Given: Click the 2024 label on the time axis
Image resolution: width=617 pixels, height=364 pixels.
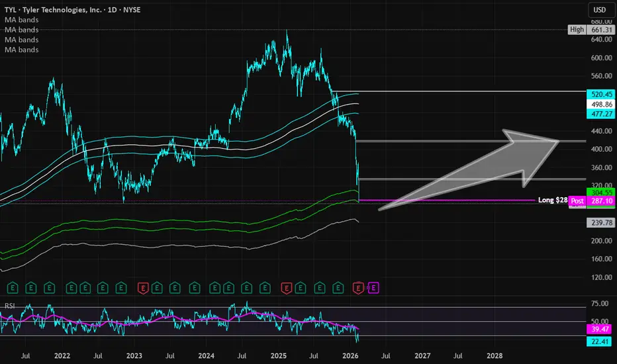Looking at the screenshot, I should point(206,356).
